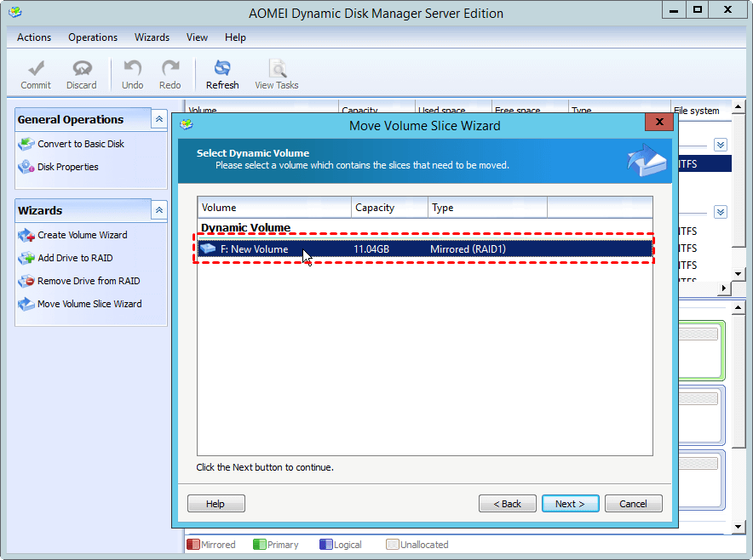Screen dimensions: 753x560
Task: Open the View menu
Action: [x=197, y=37]
